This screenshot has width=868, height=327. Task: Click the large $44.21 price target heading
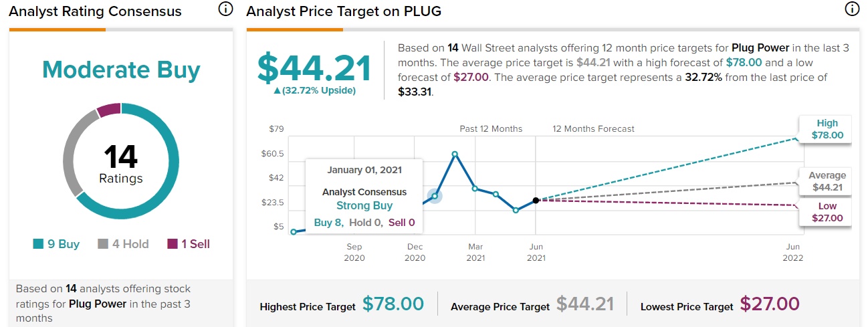(314, 70)
